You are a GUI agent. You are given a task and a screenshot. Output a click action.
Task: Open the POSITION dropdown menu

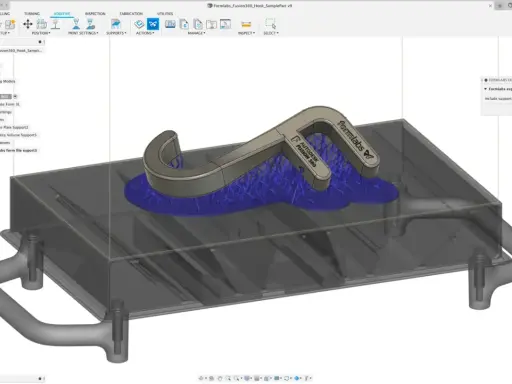point(41,33)
